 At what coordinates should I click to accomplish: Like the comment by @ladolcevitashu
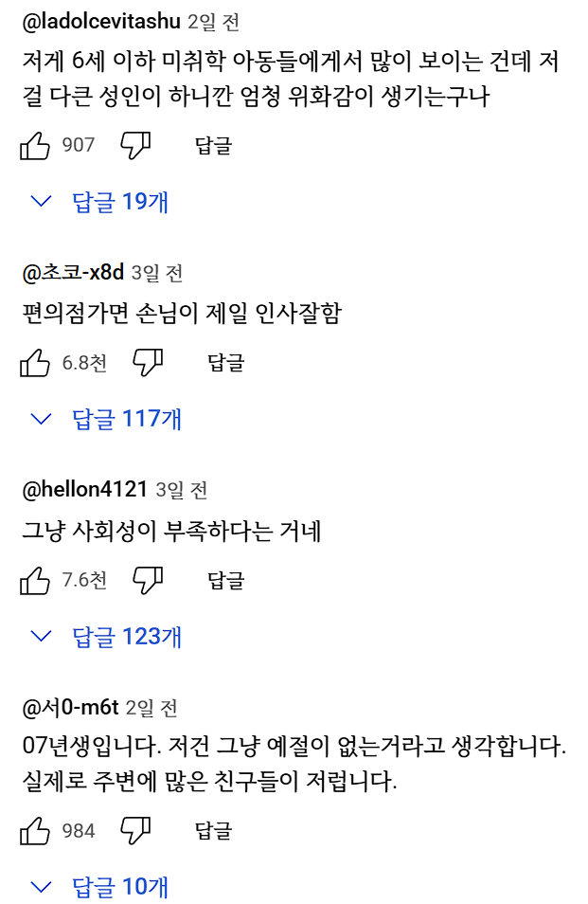35,145
